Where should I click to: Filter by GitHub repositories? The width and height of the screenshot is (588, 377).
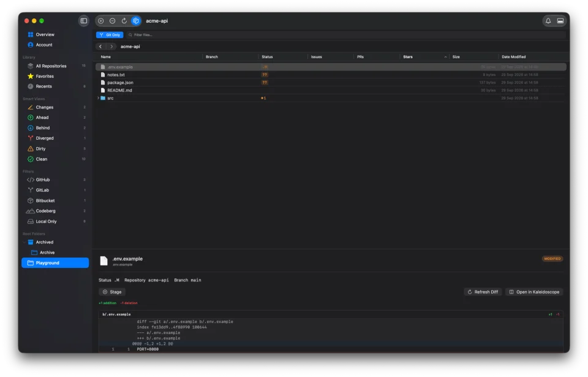(x=55, y=180)
